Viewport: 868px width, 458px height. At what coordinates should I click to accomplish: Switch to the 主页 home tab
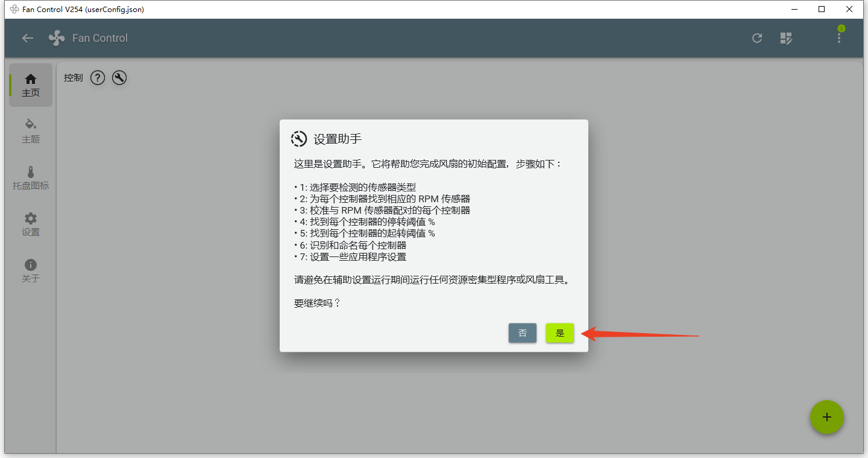31,85
